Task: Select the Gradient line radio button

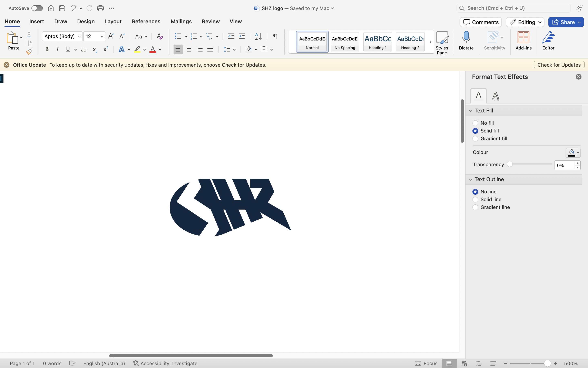Action: click(475, 207)
